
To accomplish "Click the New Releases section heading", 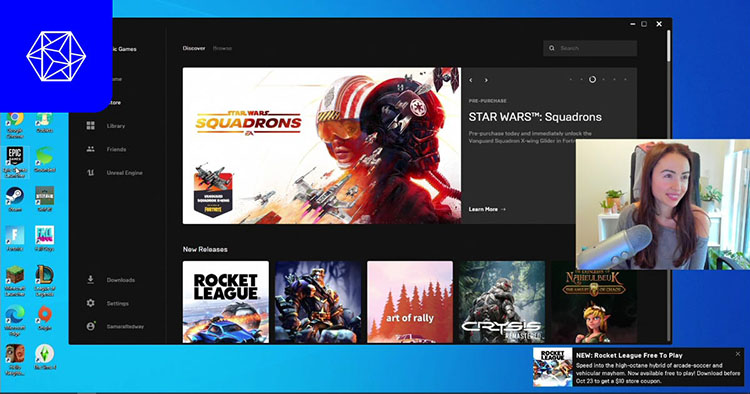I will click(x=205, y=249).
